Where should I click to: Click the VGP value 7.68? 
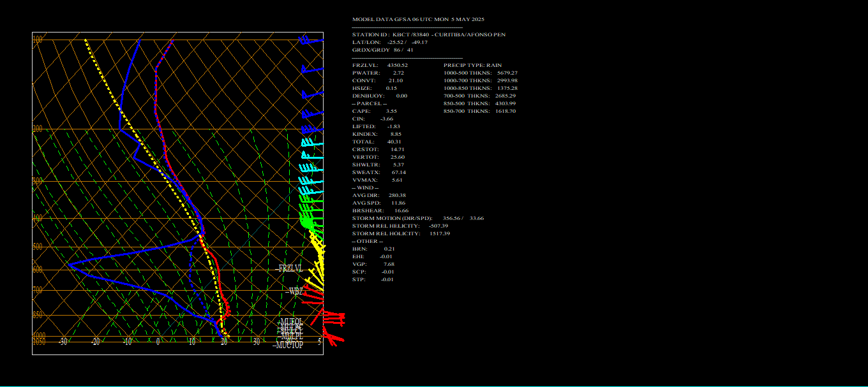click(389, 264)
